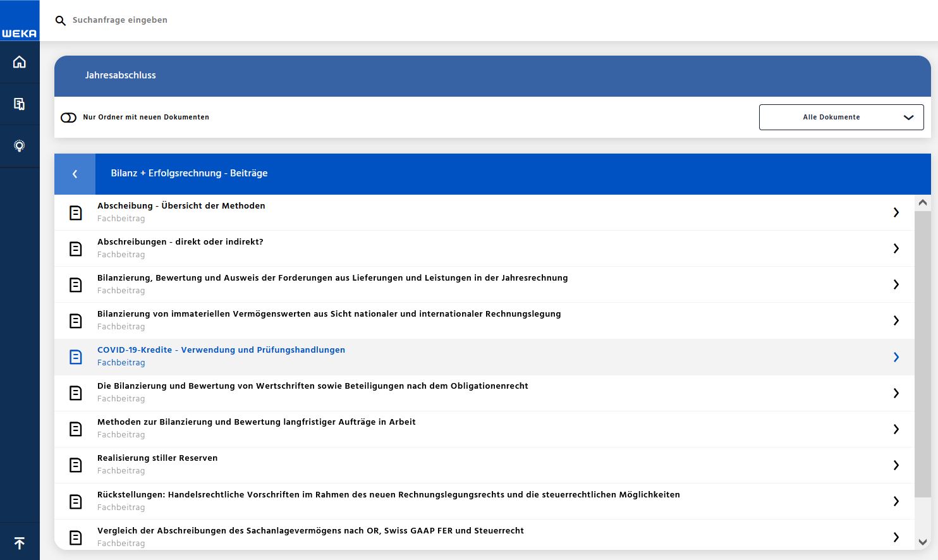Click the WEKA logo
This screenshot has height=560, width=938.
coord(20,33)
